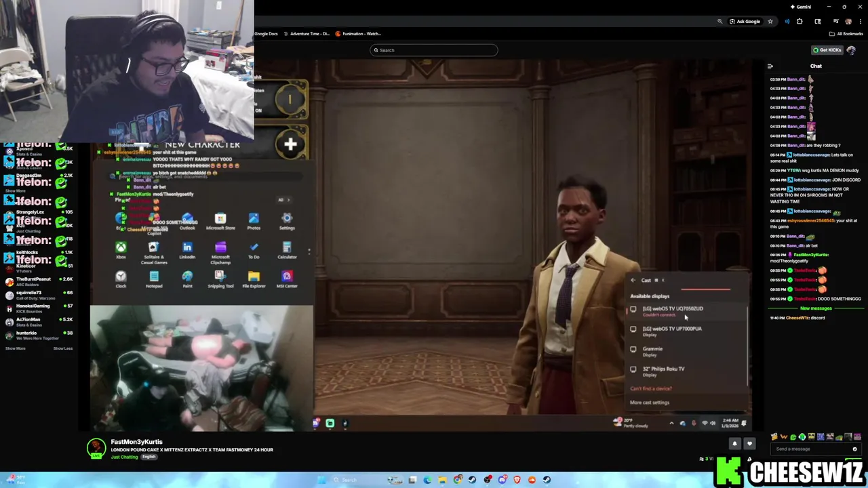Open Photos app in Start menu
Viewport: 868px width, 488px height.
coord(254,221)
